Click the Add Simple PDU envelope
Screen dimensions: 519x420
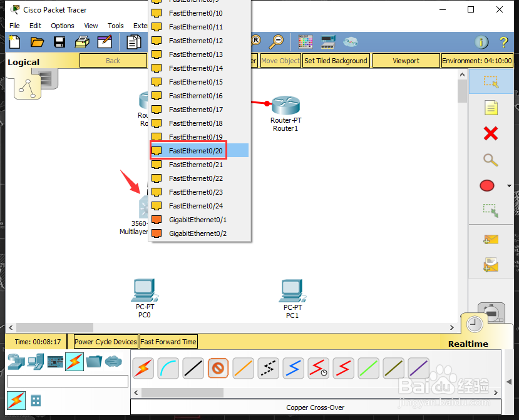click(x=491, y=239)
